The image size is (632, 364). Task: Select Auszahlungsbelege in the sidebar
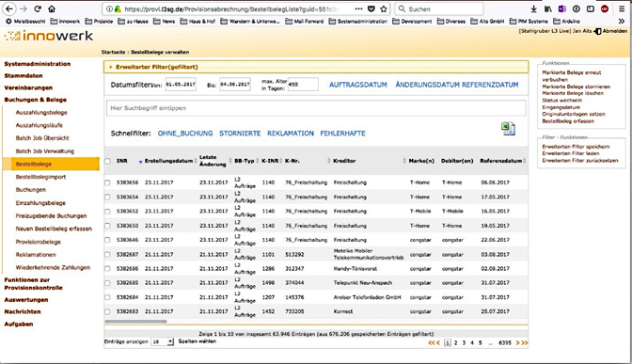pos(41,113)
